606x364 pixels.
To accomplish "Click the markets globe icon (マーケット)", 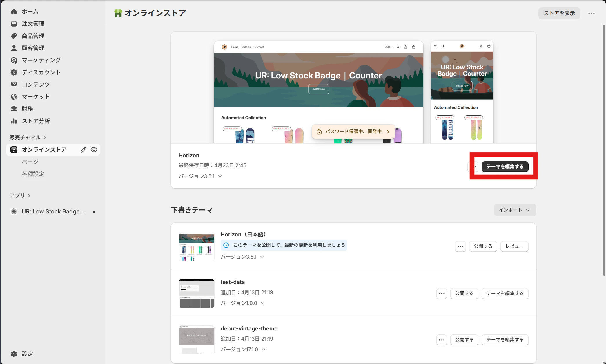I will pos(14,97).
